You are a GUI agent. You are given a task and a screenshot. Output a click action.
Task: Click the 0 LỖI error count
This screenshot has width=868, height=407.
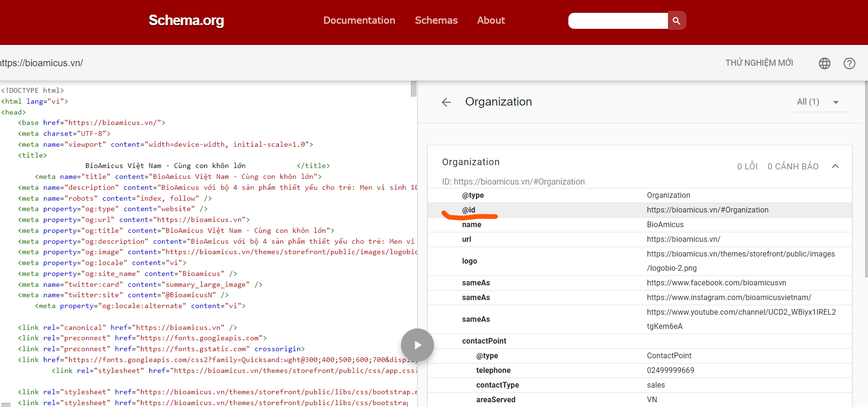point(747,167)
